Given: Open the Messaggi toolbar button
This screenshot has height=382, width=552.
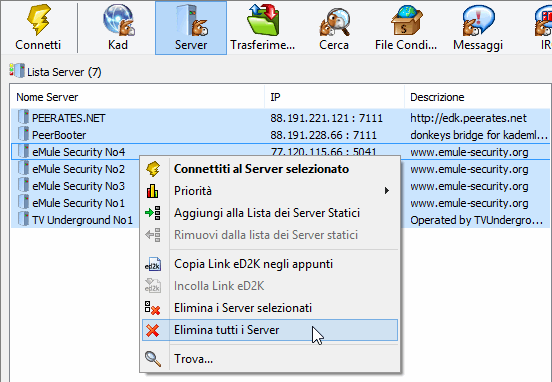Looking at the screenshot, I should pos(478,27).
